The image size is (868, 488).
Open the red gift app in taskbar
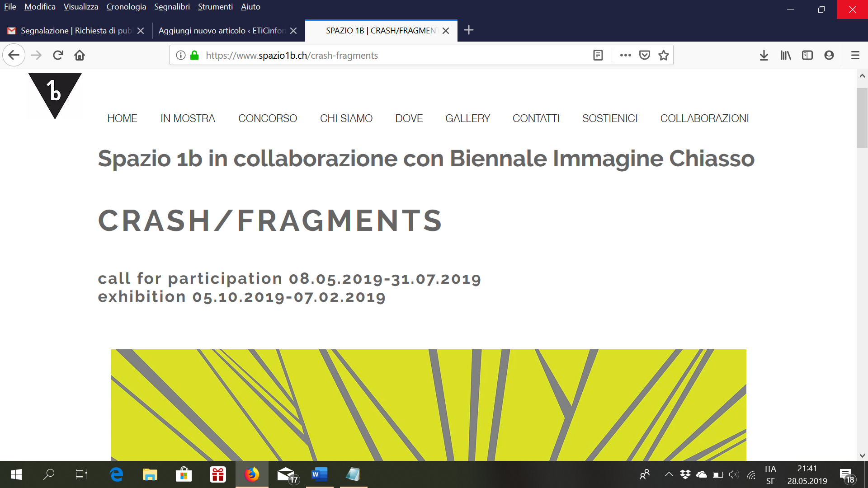point(218,474)
